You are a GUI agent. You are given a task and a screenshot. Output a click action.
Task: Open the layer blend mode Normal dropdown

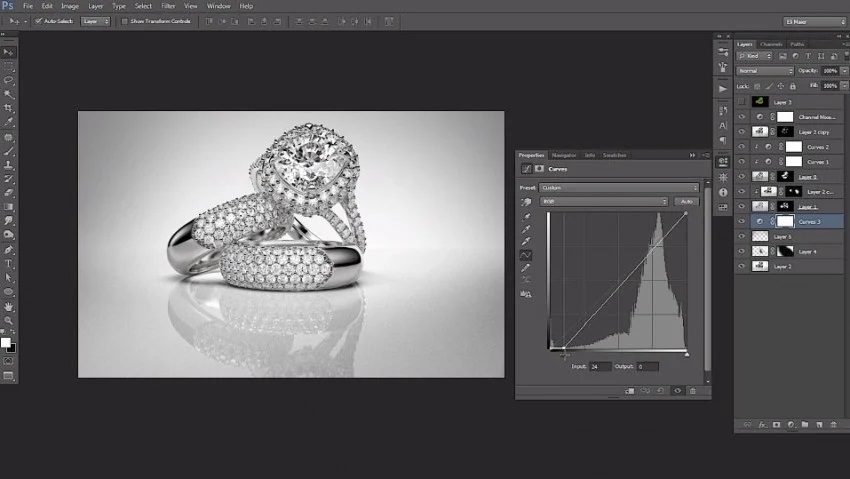765,71
